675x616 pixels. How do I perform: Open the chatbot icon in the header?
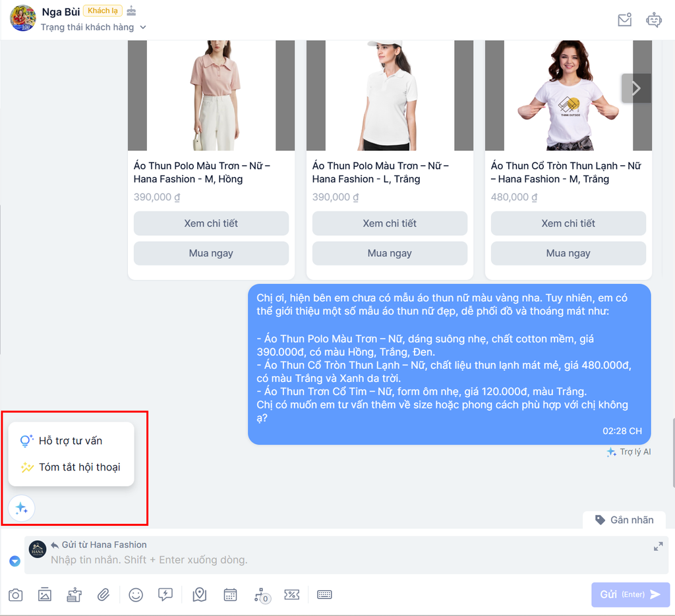pos(653,20)
